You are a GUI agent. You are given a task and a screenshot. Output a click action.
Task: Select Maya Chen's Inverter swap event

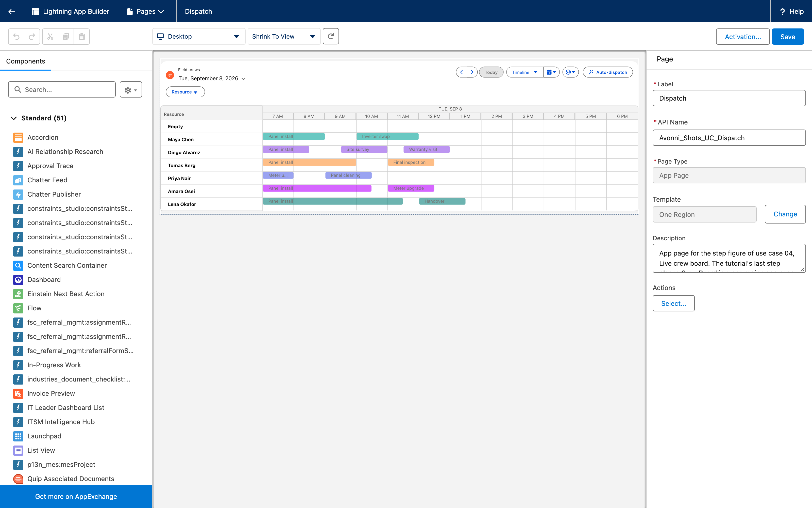[x=387, y=136]
